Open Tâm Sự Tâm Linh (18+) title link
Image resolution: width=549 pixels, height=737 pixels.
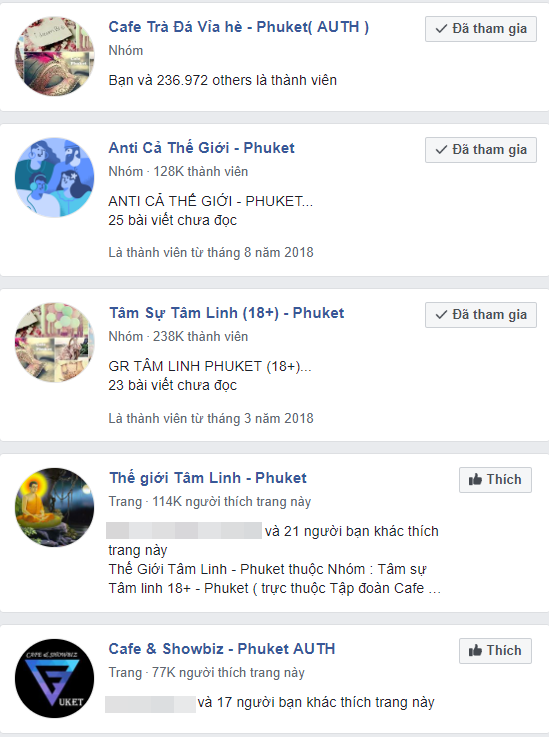click(x=227, y=313)
